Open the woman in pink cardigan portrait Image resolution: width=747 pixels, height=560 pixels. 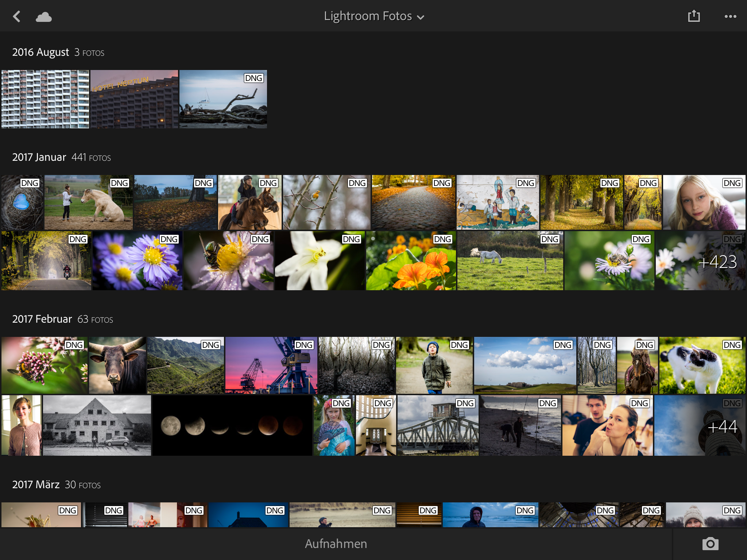pos(22,425)
